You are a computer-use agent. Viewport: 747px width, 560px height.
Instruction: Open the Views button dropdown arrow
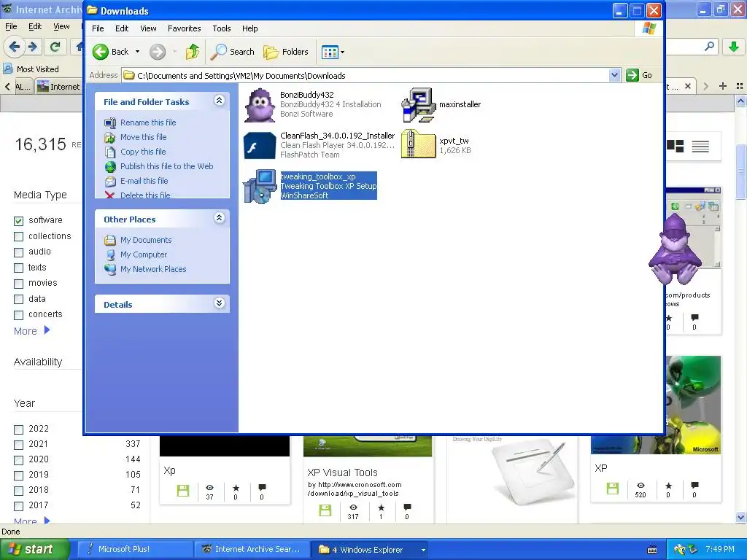click(x=343, y=52)
